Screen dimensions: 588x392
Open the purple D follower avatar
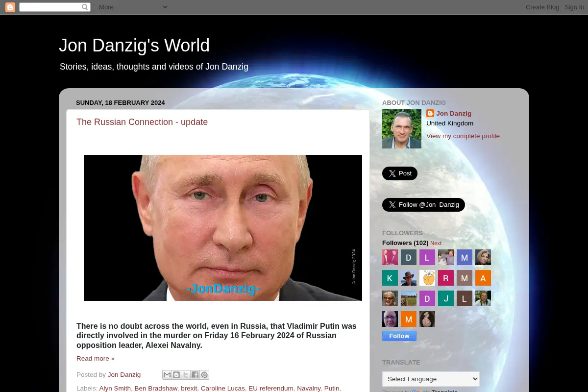pyautogui.click(x=427, y=298)
